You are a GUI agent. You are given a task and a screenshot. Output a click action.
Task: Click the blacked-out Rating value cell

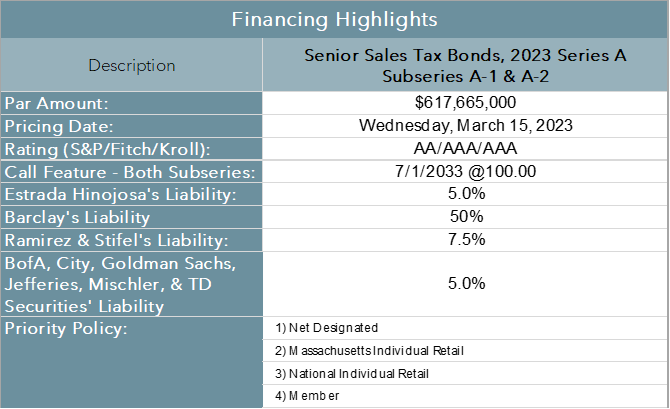click(x=465, y=149)
